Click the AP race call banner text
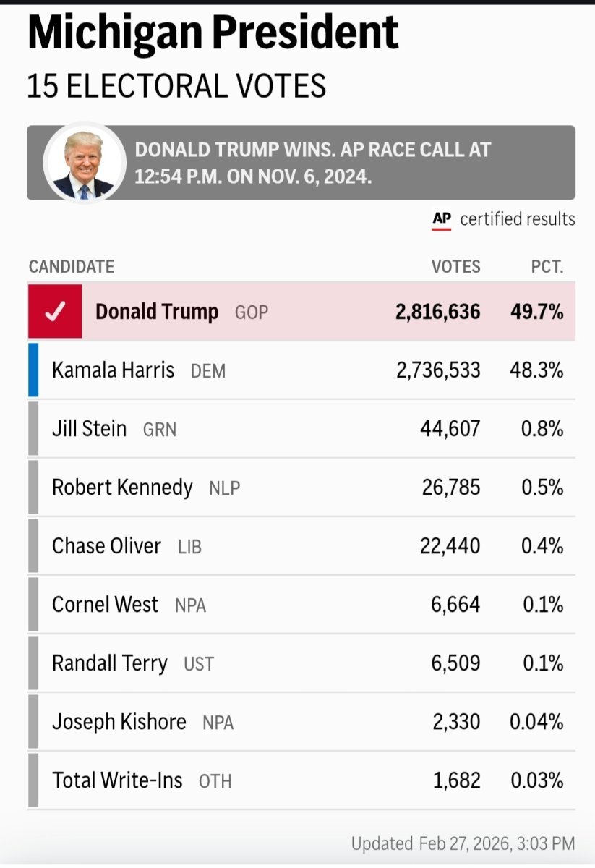595x868 pixels. (312, 163)
